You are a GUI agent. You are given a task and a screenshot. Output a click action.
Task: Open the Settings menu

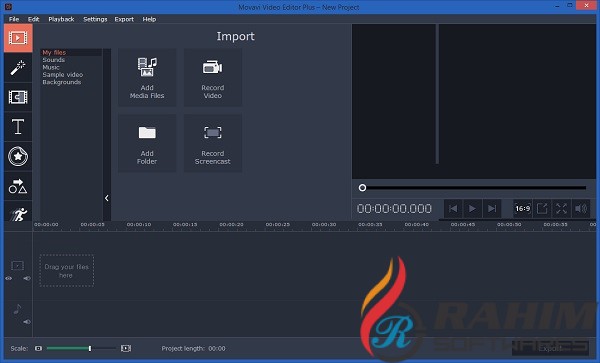click(95, 19)
